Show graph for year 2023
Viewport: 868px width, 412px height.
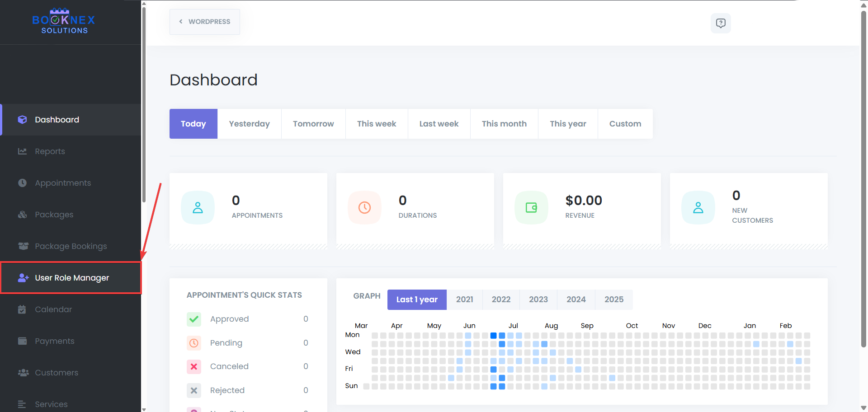pyautogui.click(x=538, y=300)
